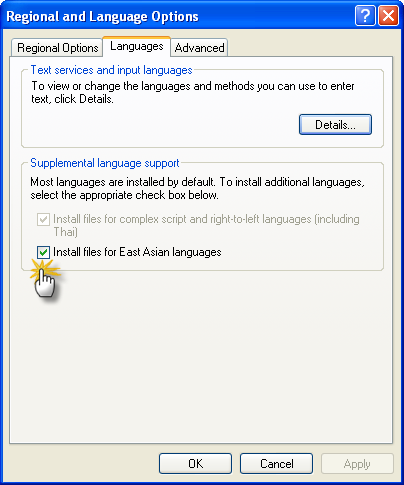The height and width of the screenshot is (485, 404).
Task: Click the greyed-out Apply button
Action: (357, 463)
